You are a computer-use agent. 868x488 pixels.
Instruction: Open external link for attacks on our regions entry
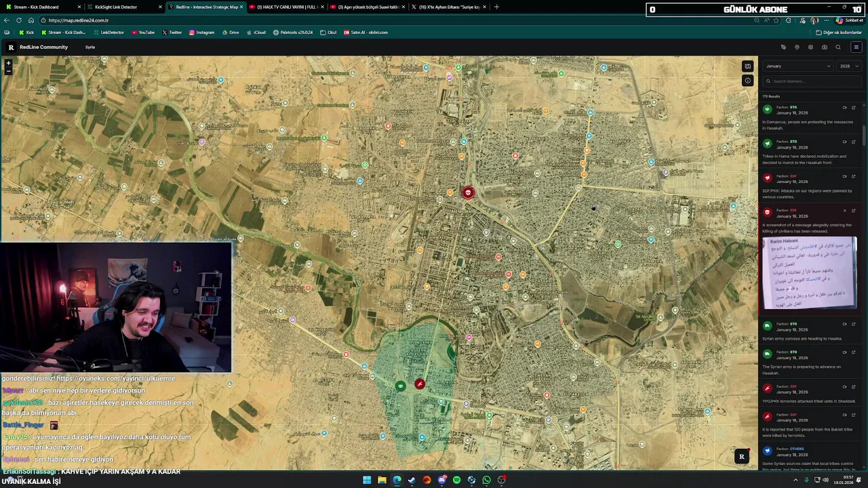(x=853, y=176)
